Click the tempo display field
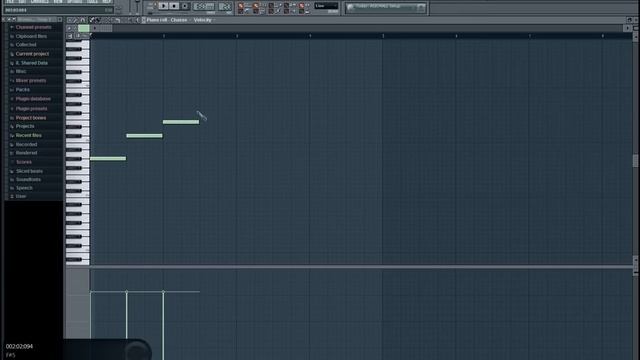This screenshot has height=360, width=640. 204,7
